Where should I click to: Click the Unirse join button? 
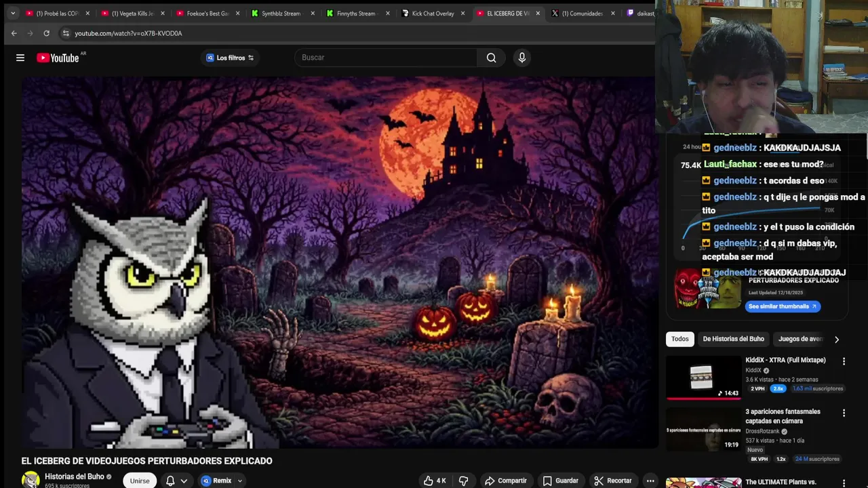(140, 481)
